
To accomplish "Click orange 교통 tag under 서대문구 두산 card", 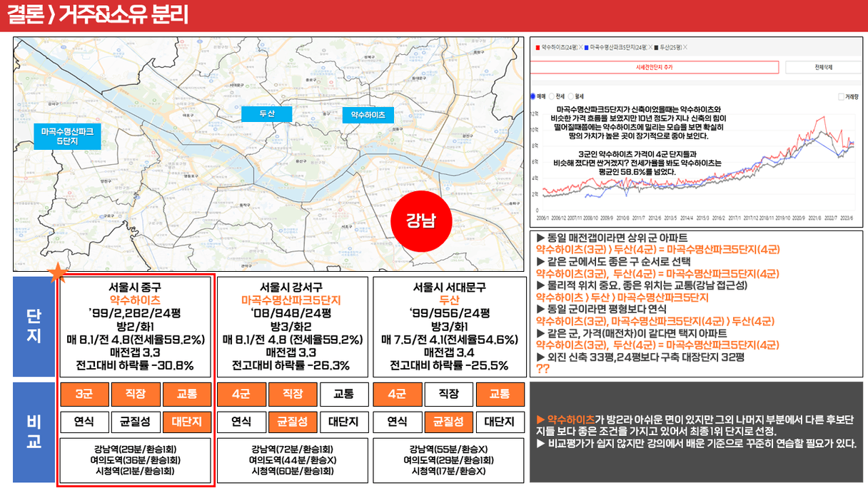I will coord(500,394).
